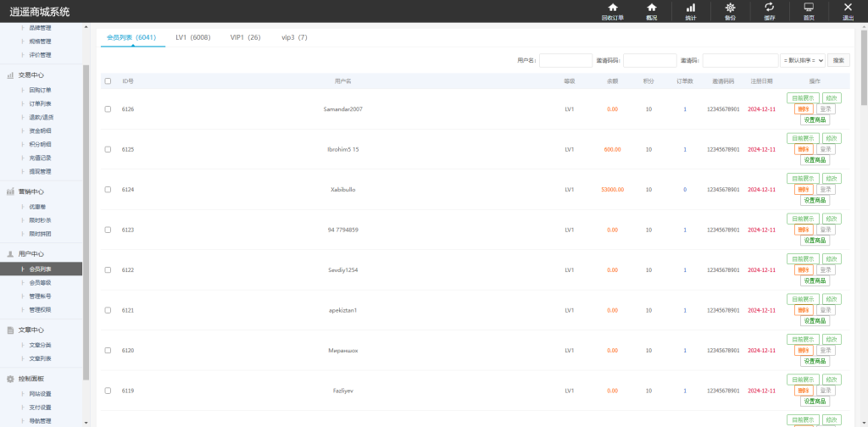Check the select-all checkbox in table header

pyautogui.click(x=108, y=81)
